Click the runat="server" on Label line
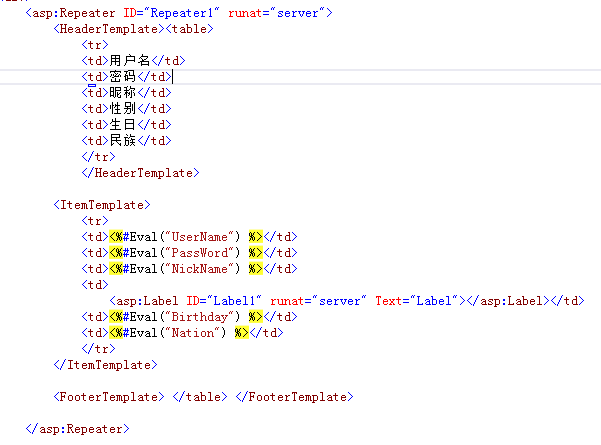This screenshot has height=445, width=601. coord(318,301)
